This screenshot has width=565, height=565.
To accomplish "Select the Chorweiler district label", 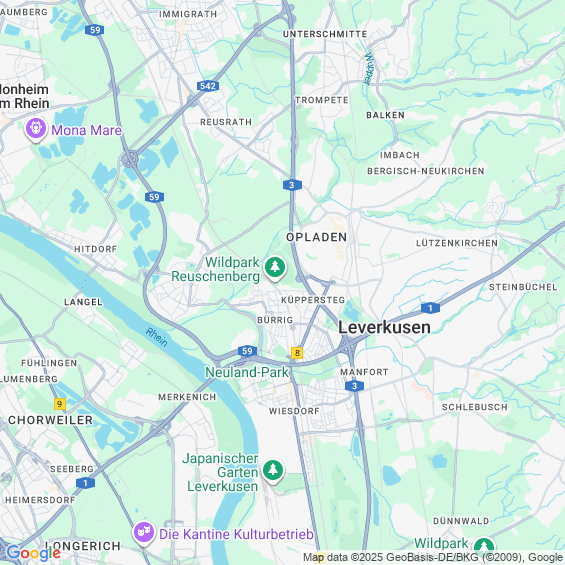I will pyautogui.click(x=50, y=420).
